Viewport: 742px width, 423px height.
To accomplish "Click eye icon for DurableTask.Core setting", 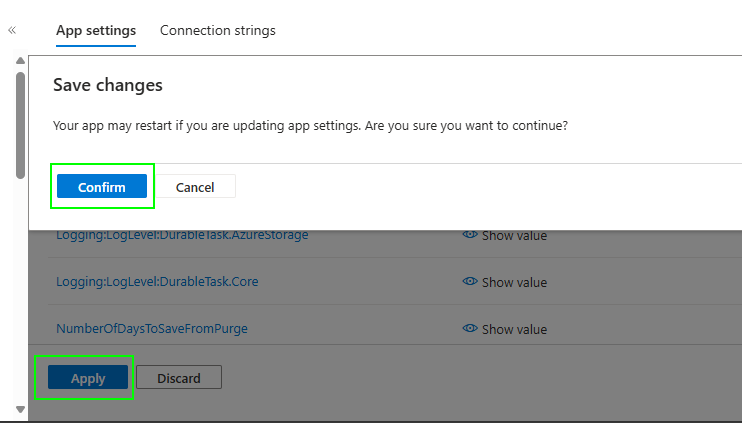I will coord(469,282).
